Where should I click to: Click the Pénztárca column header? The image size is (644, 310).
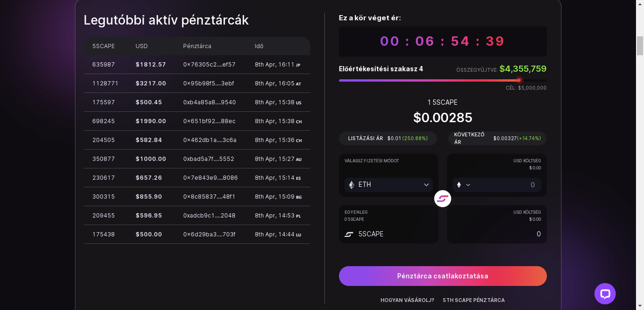coord(197,46)
